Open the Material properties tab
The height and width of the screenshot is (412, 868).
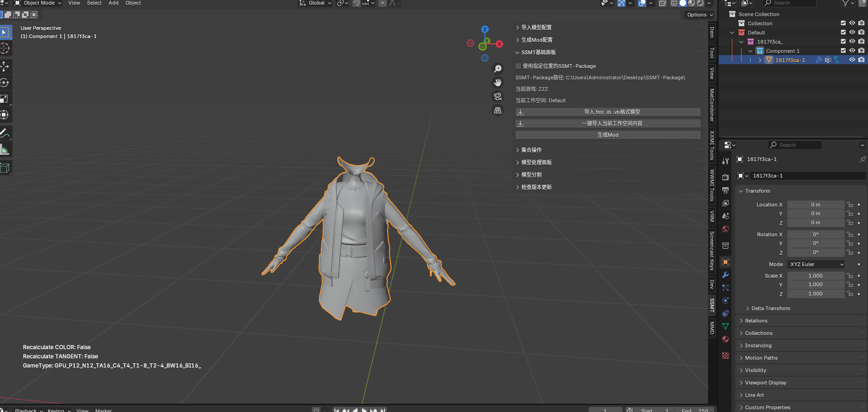725,339
